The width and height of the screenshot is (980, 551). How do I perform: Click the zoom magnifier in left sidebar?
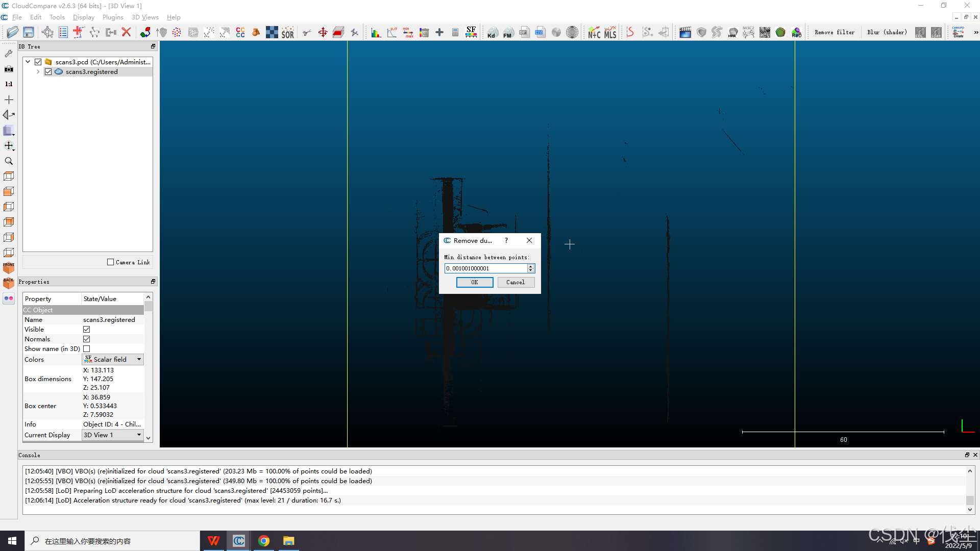coord(9,161)
